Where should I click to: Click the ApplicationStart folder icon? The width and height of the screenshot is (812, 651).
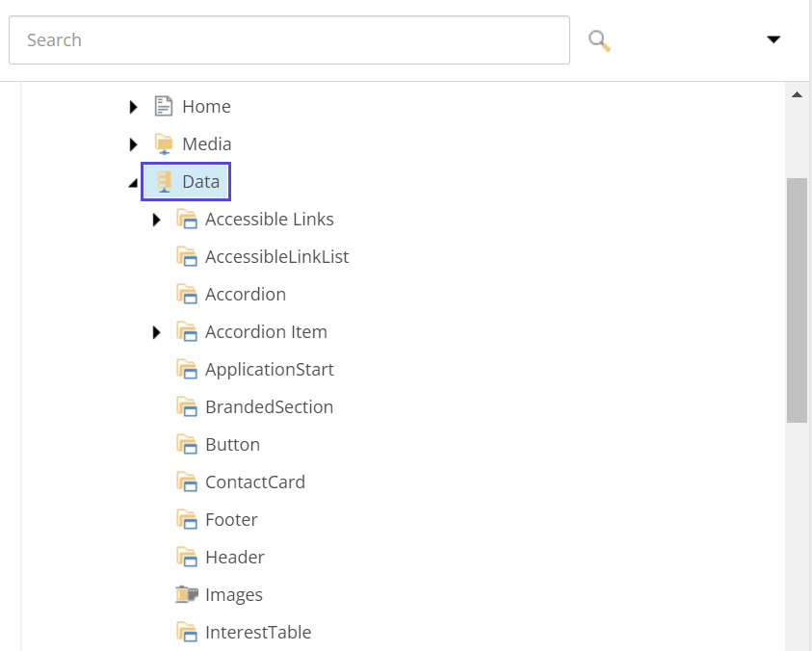187,369
